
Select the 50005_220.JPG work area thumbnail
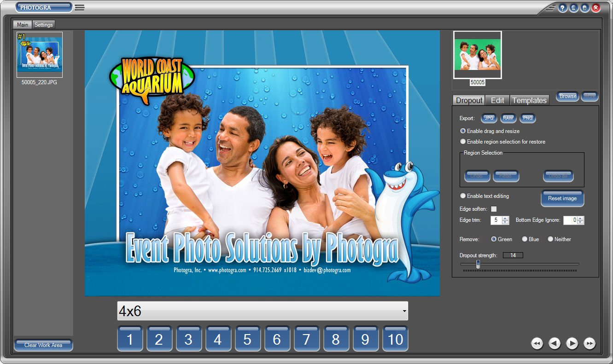click(x=40, y=55)
